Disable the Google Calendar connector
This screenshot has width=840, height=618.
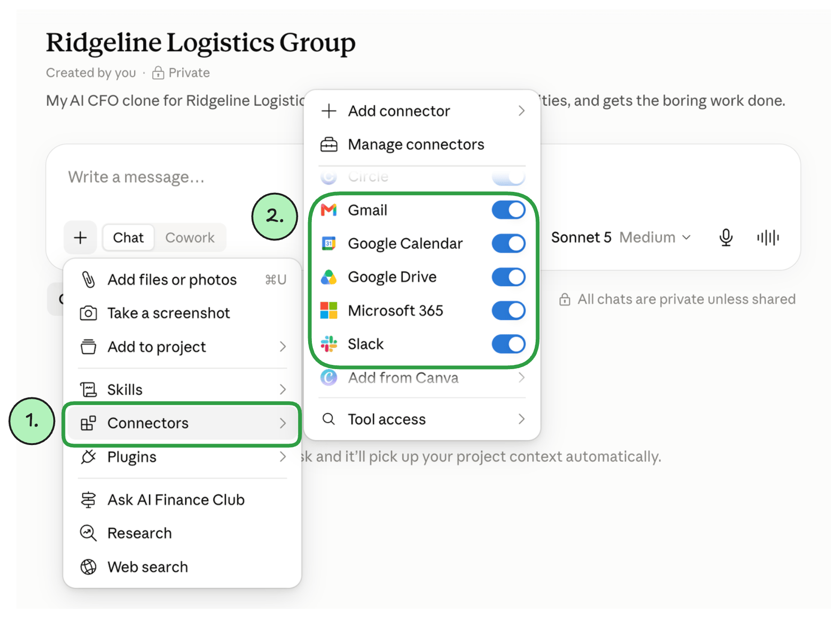coord(508,244)
